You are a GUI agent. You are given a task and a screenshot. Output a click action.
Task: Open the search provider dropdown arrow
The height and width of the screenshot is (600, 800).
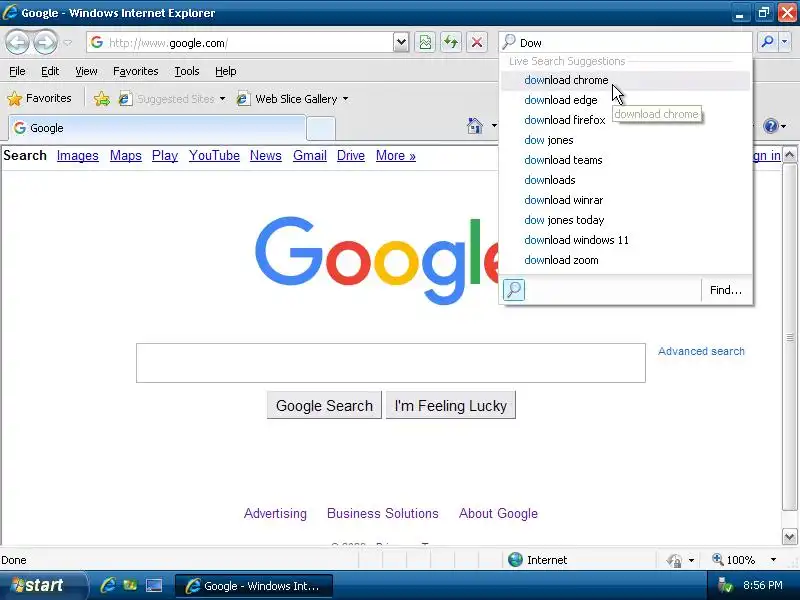coord(785,42)
